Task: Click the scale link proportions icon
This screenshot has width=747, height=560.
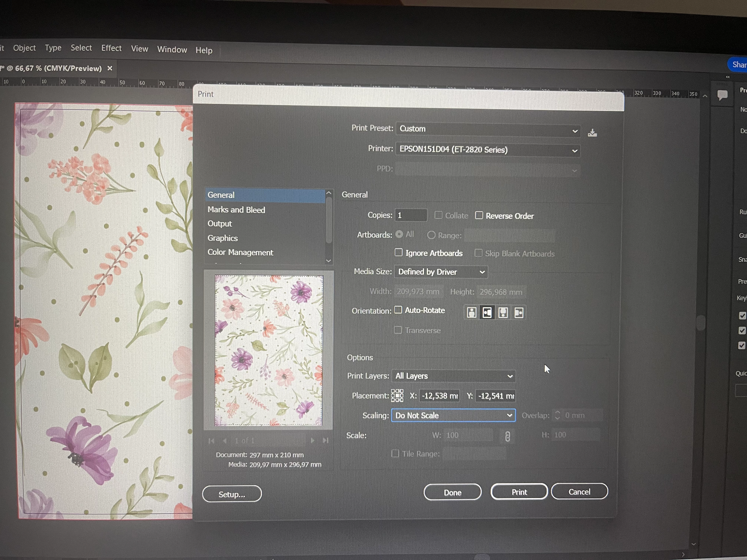Action: pos(507,436)
